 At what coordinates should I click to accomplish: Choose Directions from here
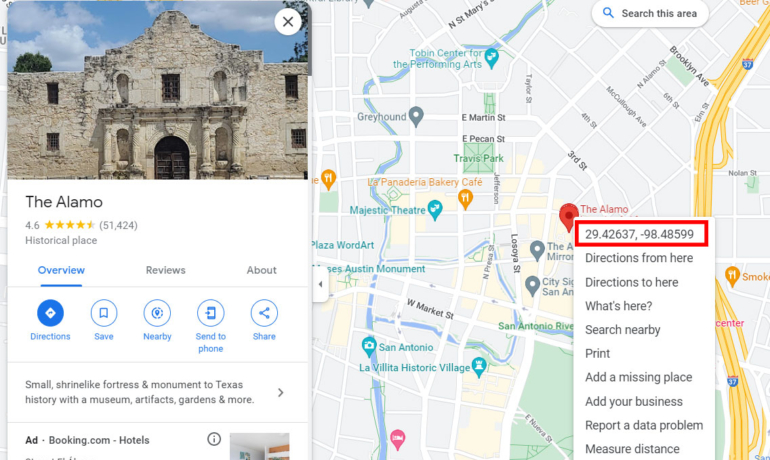639,258
